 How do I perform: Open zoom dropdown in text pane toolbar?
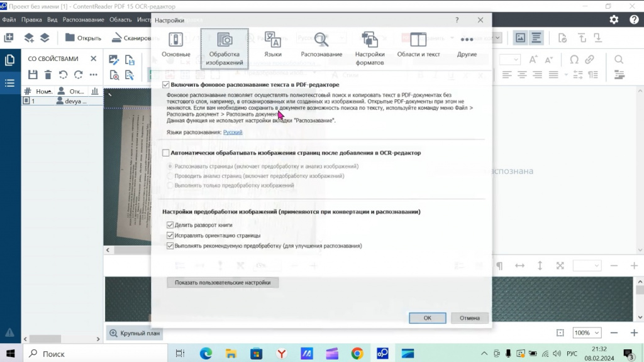(587, 266)
